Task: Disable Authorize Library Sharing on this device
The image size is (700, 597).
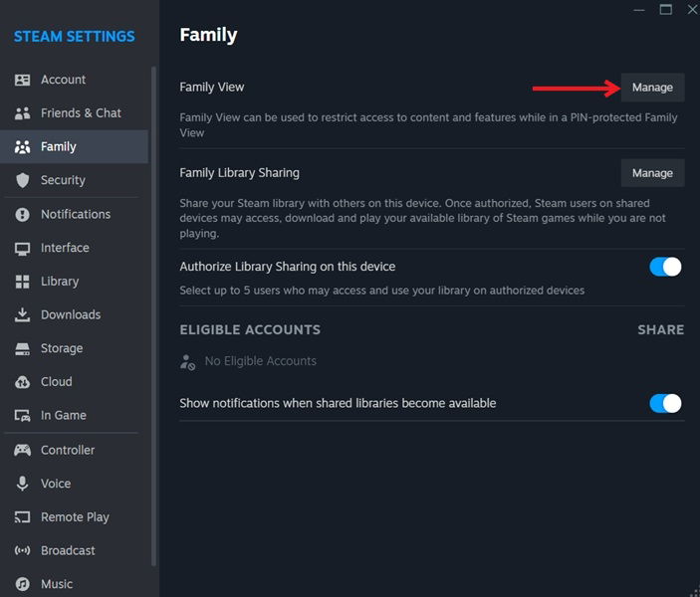Action: pos(665,267)
